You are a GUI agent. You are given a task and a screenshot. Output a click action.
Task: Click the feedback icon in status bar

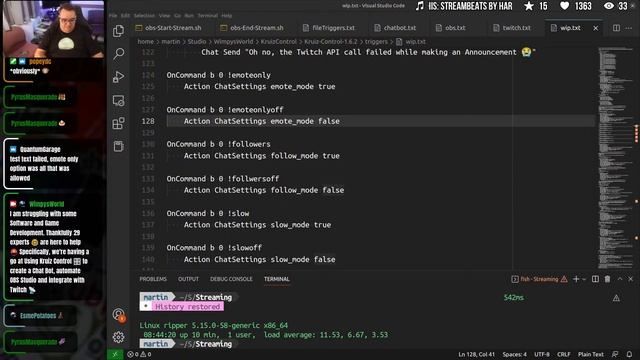coord(615,354)
